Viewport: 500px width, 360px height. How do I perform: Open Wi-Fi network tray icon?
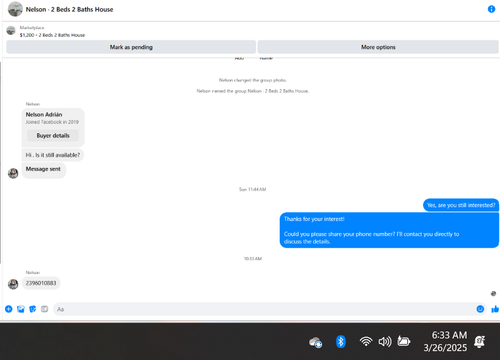tap(366, 341)
